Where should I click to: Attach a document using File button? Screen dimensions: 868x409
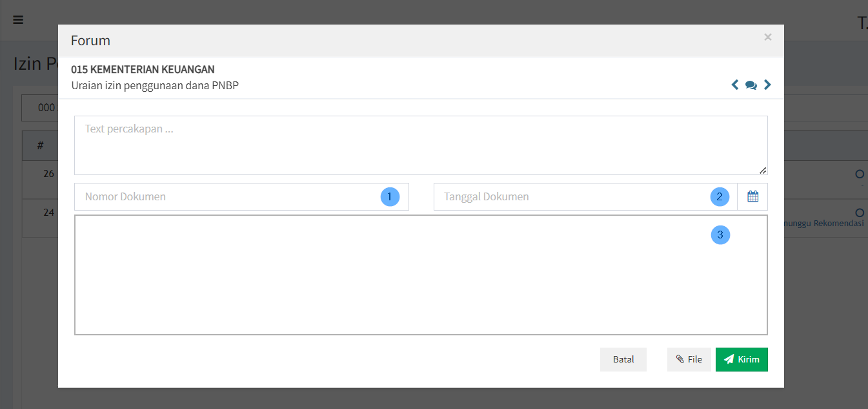(689, 359)
